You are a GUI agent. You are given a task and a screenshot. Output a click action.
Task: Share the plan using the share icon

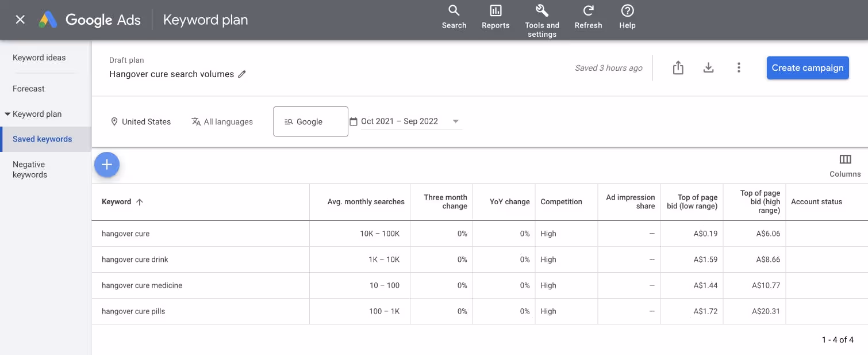click(678, 67)
